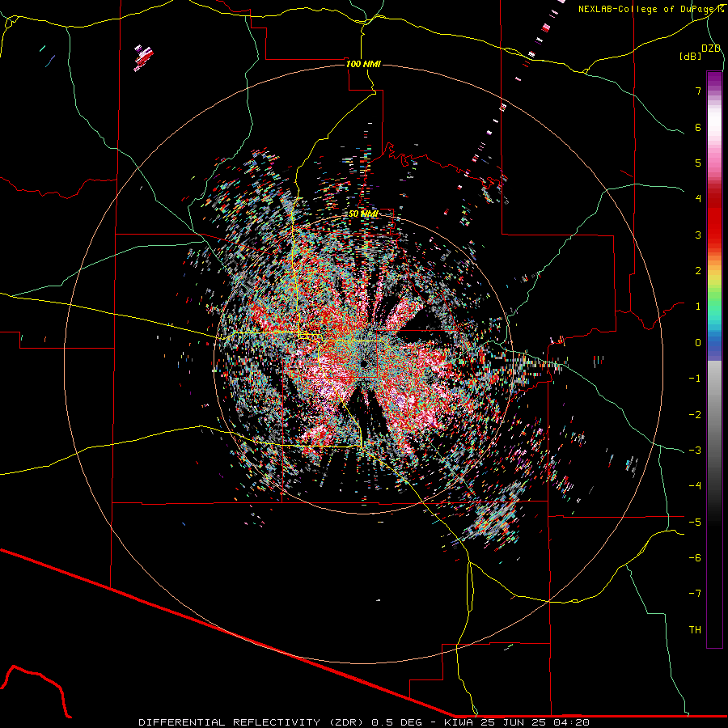
Task: Click the 6 dB label on color scale
Action: [698, 127]
